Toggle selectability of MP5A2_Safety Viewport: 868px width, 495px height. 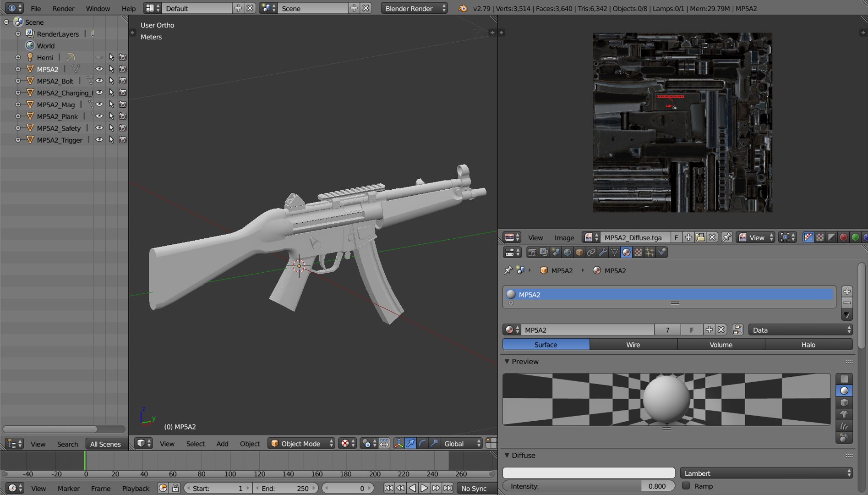111,128
